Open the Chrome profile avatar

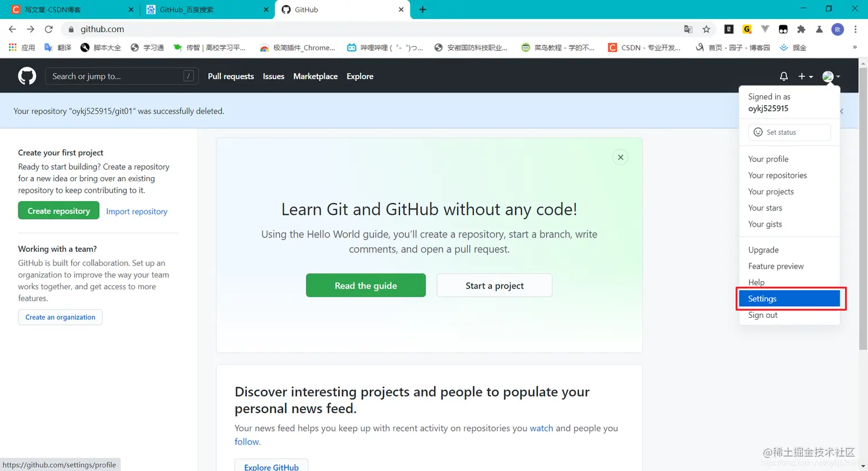pyautogui.click(x=838, y=29)
